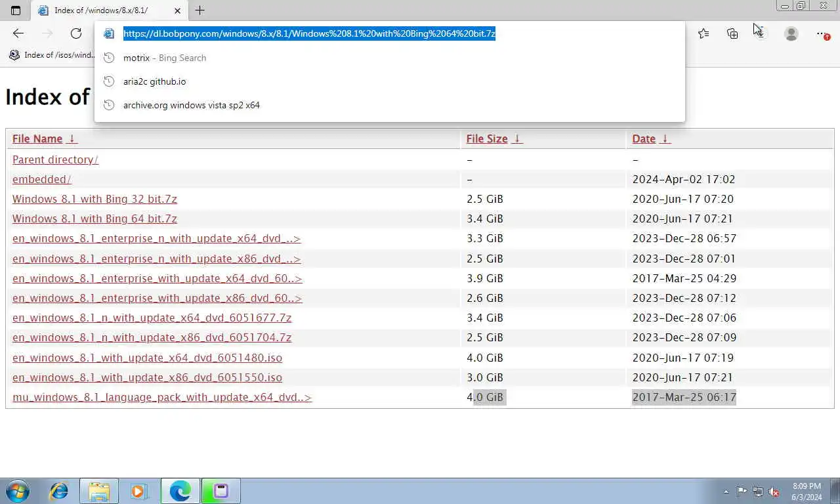This screenshot has width=840, height=504.
Task: Reload the current page
Action: pos(76,33)
